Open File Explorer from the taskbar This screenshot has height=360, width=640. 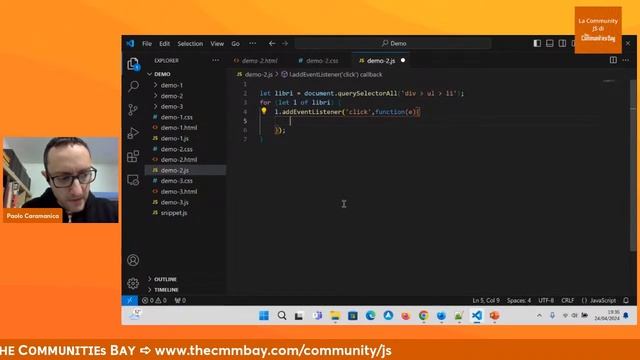[x=335, y=316]
